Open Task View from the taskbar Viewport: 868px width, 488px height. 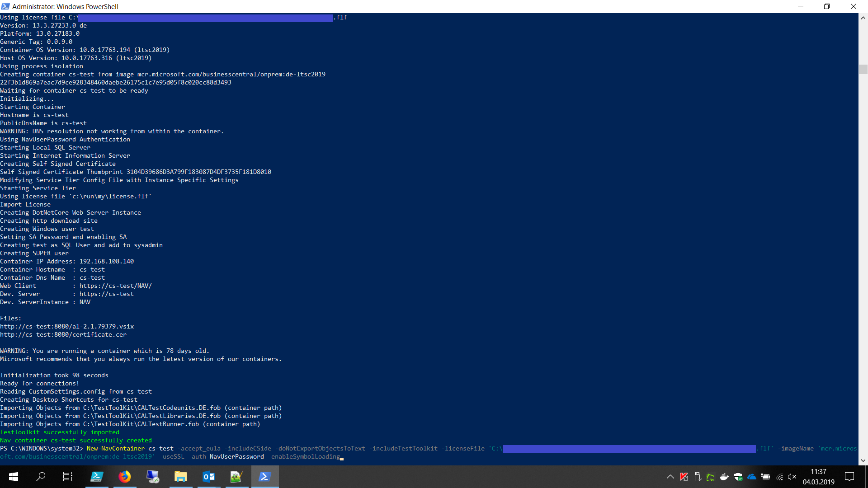(68, 477)
